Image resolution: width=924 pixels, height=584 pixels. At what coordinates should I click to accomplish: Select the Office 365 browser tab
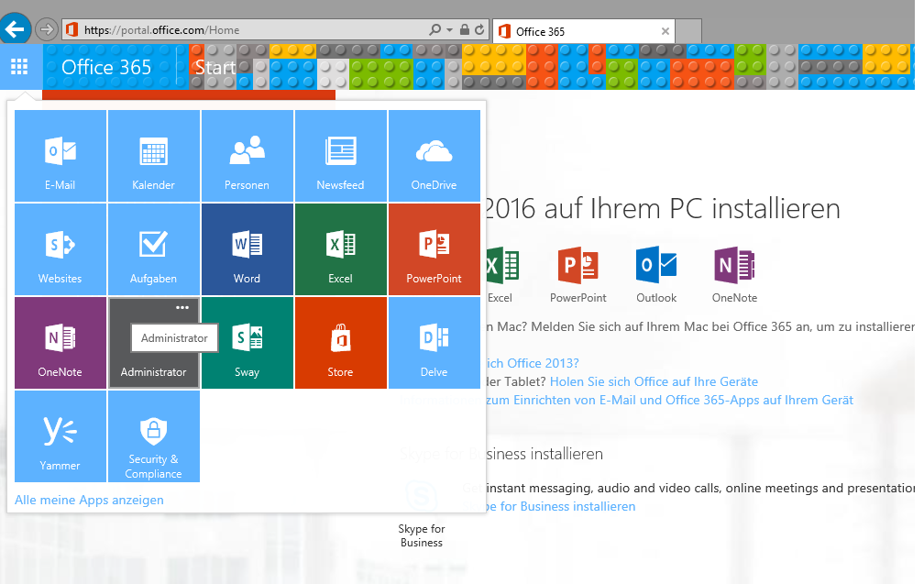[583, 31]
